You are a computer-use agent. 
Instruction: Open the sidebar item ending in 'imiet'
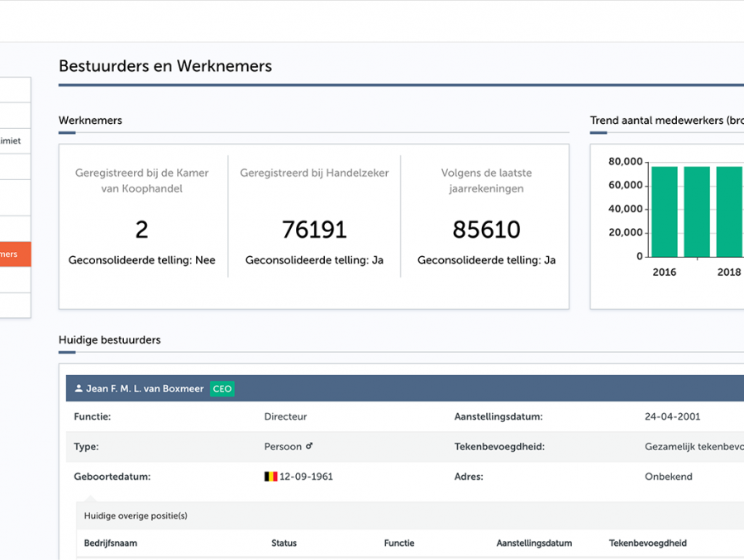coord(15,141)
